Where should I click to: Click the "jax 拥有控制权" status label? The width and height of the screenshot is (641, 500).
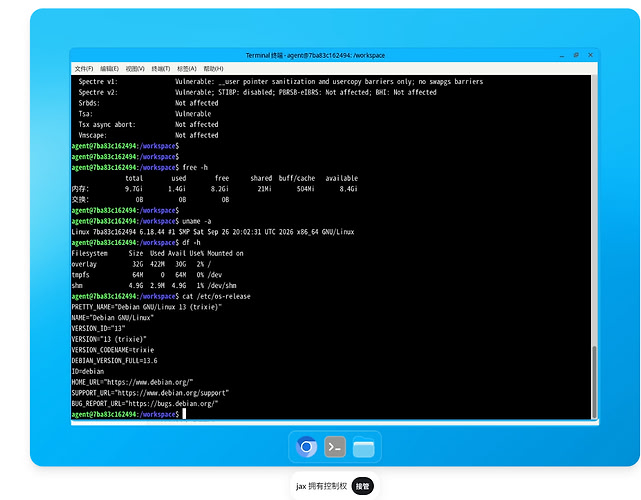(321, 486)
